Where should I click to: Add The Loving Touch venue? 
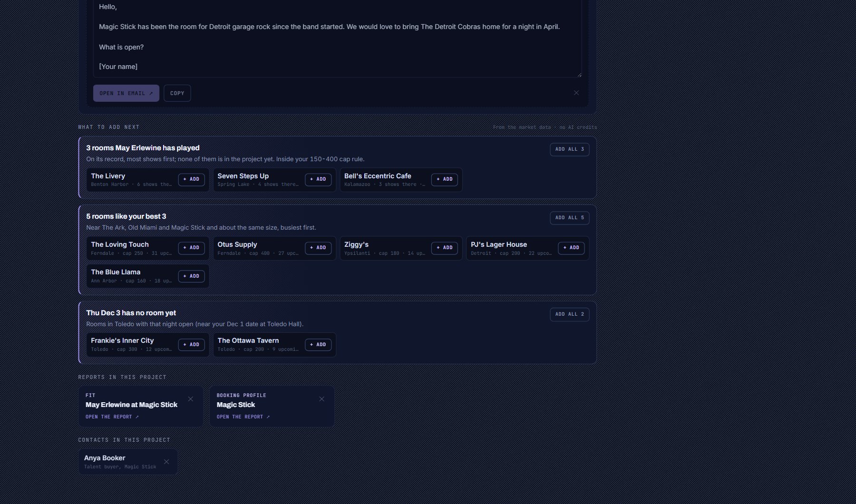pyautogui.click(x=191, y=248)
